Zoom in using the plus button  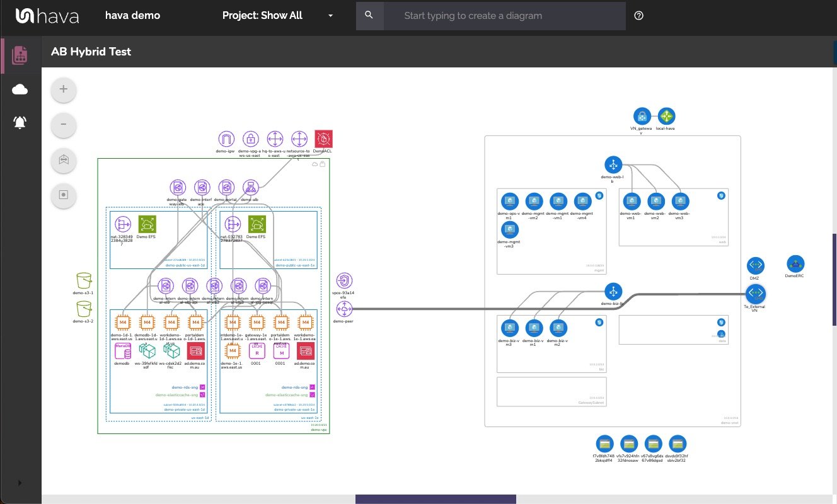63,89
